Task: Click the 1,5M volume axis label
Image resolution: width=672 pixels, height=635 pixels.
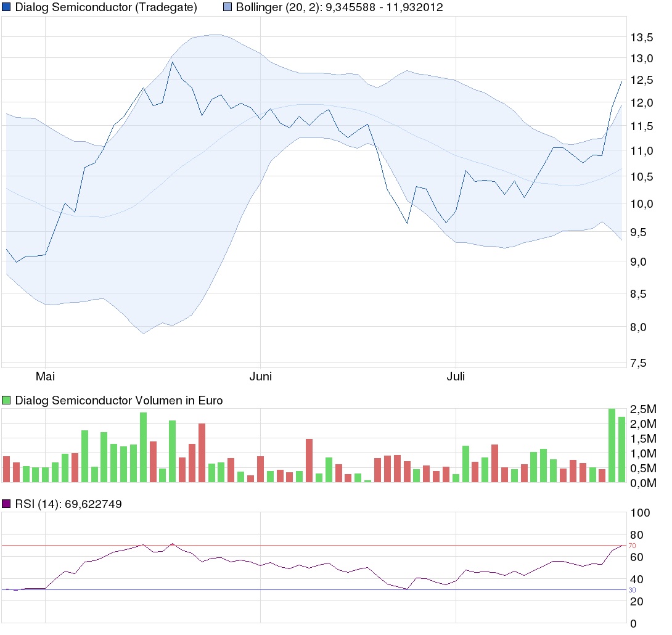Action: [643, 439]
